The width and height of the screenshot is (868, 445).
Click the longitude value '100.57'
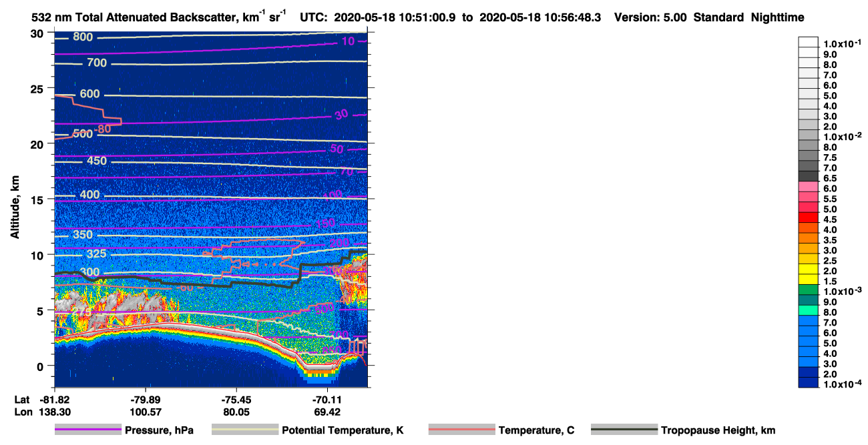tap(146, 412)
